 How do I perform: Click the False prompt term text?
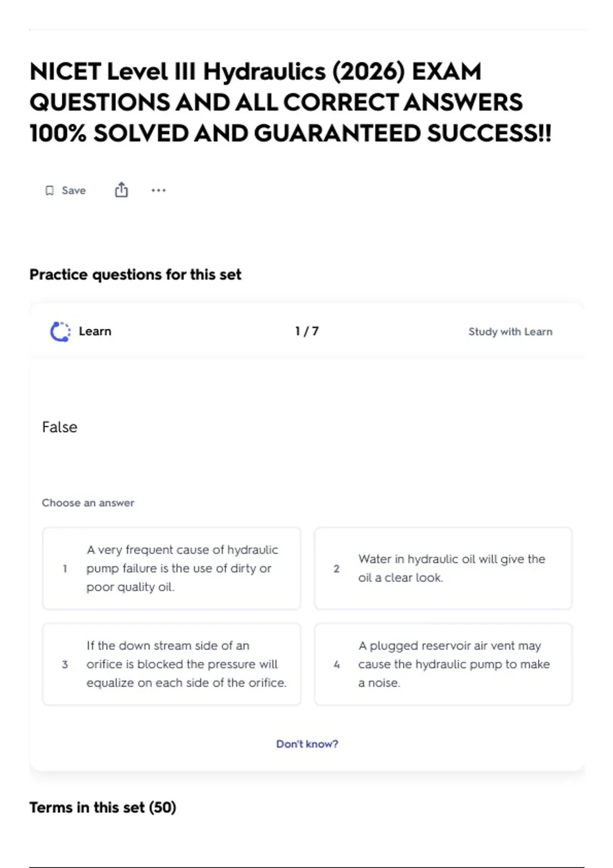[60, 427]
